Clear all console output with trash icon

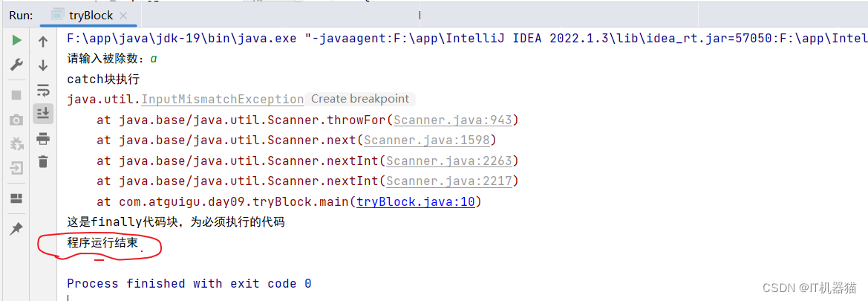point(42,162)
